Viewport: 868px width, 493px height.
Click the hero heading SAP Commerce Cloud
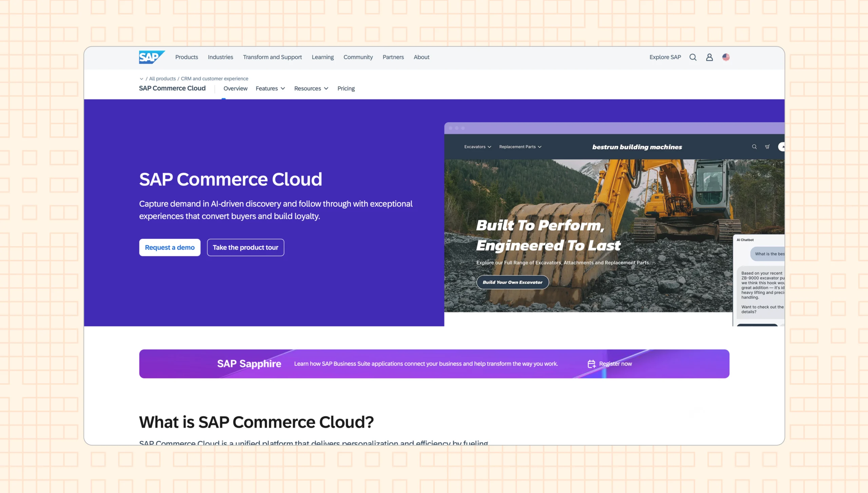click(x=231, y=179)
